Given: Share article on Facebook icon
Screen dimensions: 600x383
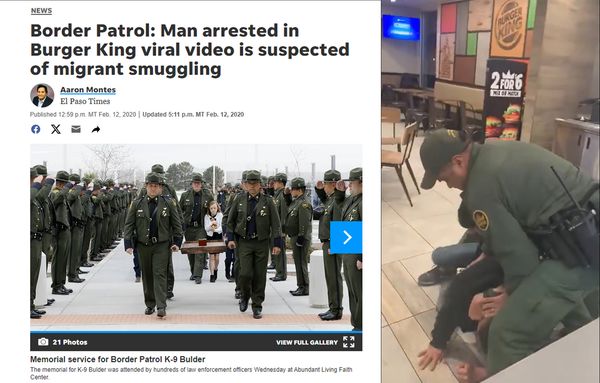Looking at the screenshot, I should 36,129.
